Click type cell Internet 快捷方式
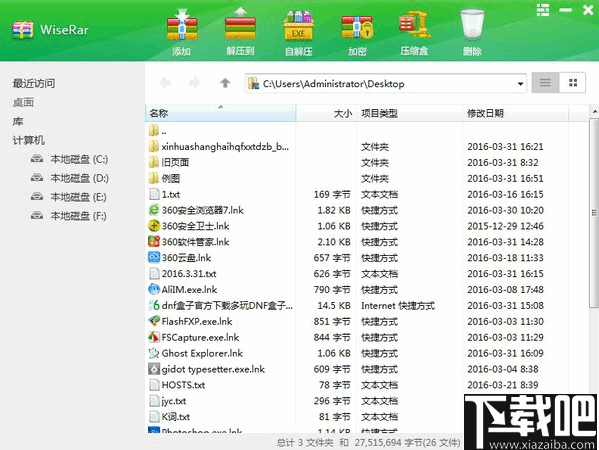599x450 pixels. click(398, 306)
